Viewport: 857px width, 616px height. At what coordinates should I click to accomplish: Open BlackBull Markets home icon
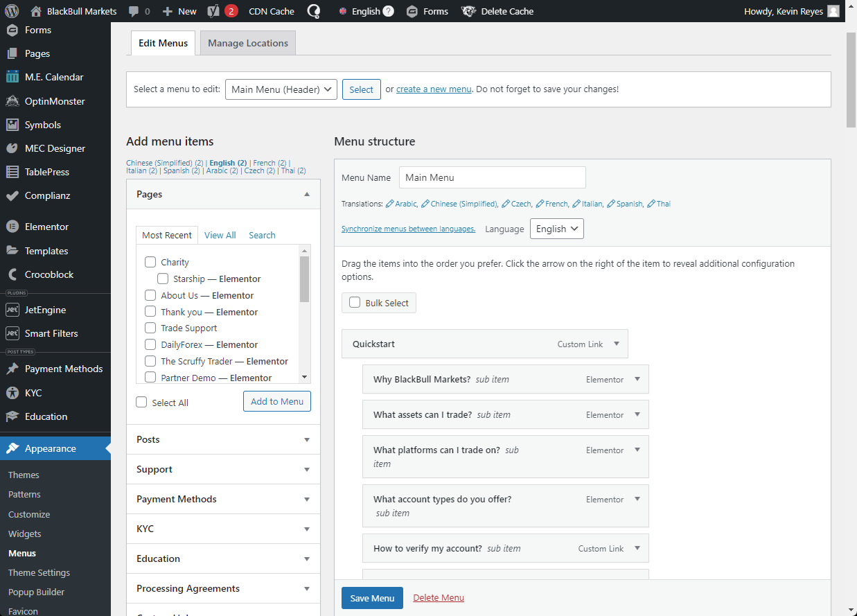pos(36,11)
